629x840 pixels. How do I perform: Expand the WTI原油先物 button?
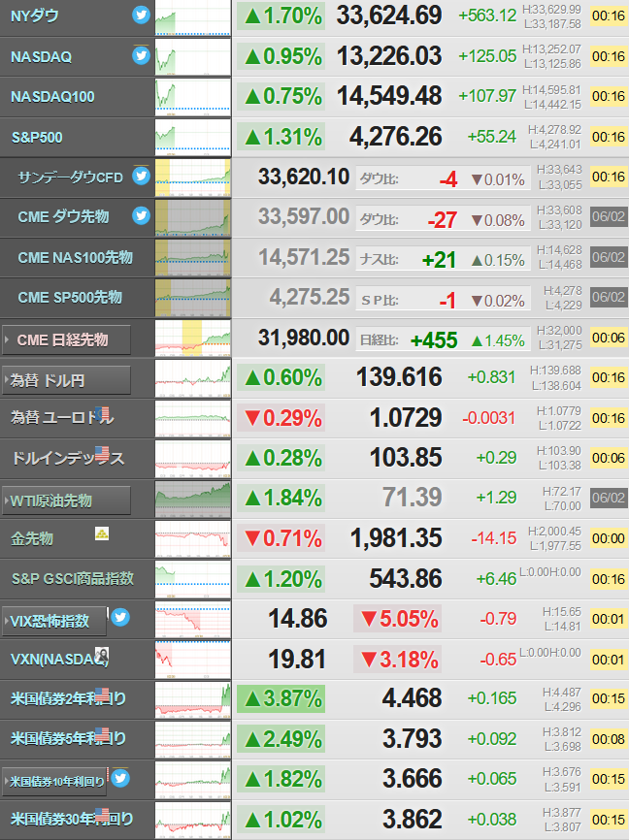(67, 501)
